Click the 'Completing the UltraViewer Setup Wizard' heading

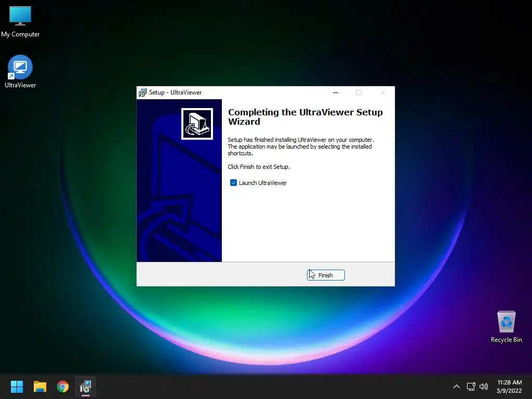tap(305, 117)
